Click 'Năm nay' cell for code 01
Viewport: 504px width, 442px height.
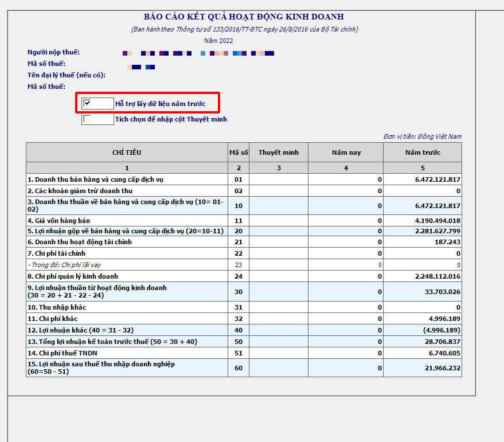(345, 179)
